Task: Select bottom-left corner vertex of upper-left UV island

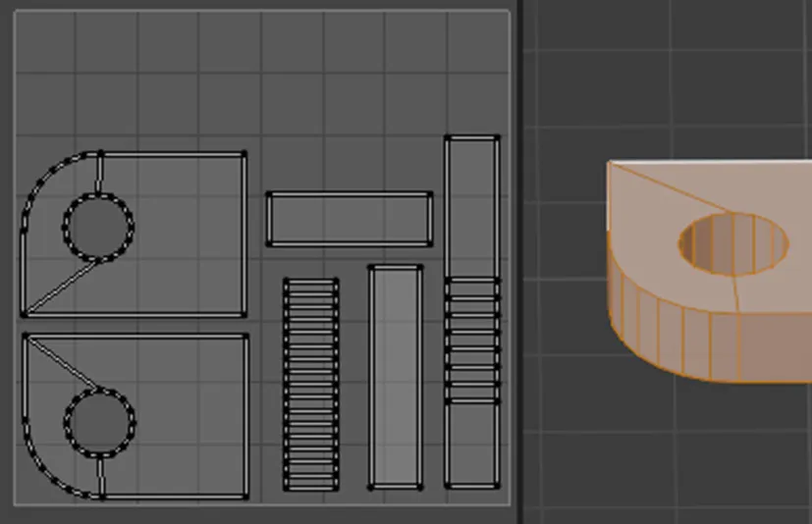Action: tap(24, 314)
